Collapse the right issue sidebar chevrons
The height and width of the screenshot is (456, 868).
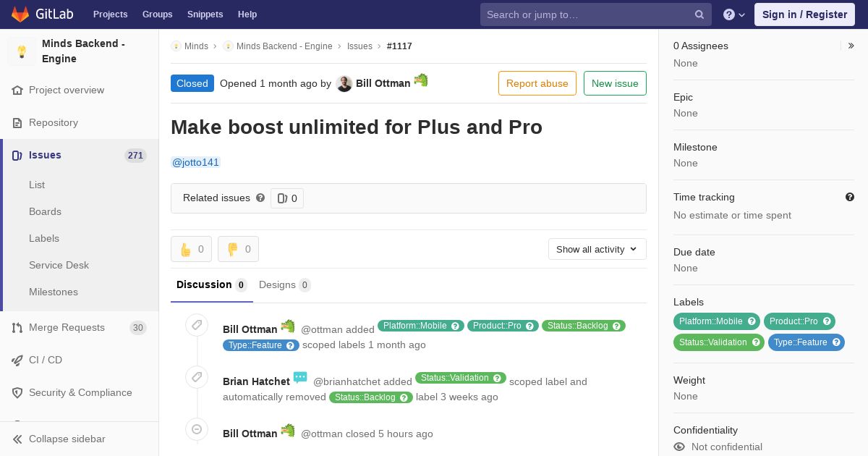[x=851, y=46]
